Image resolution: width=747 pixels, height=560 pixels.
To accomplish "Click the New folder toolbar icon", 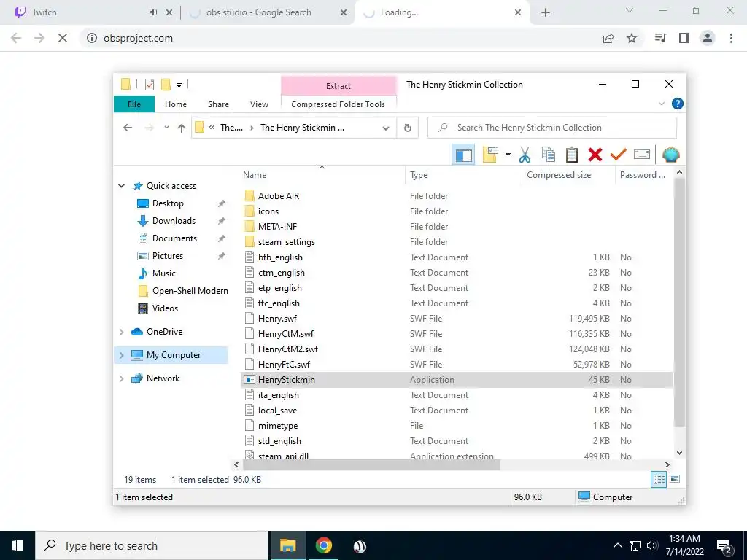I will pyautogui.click(x=490, y=155).
